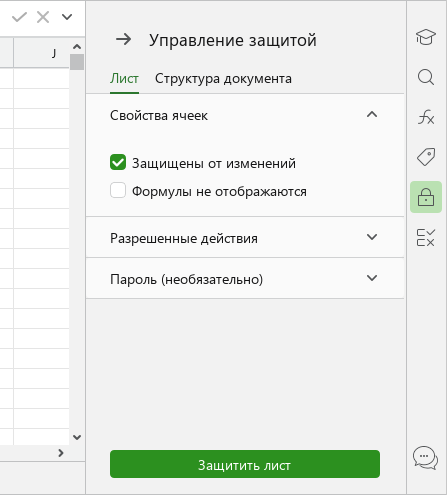Click the vertical scrollbar thumb
The width and height of the screenshot is (447, 495).
77,62
